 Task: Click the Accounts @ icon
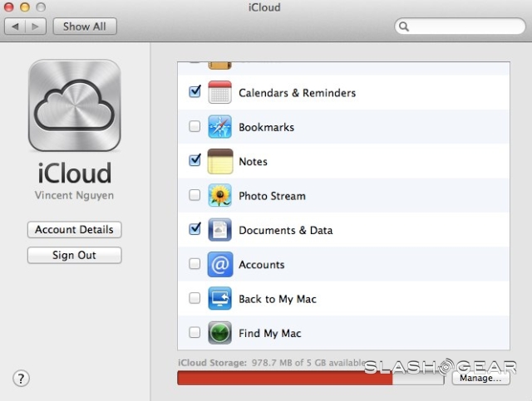[x=219, y=265]
